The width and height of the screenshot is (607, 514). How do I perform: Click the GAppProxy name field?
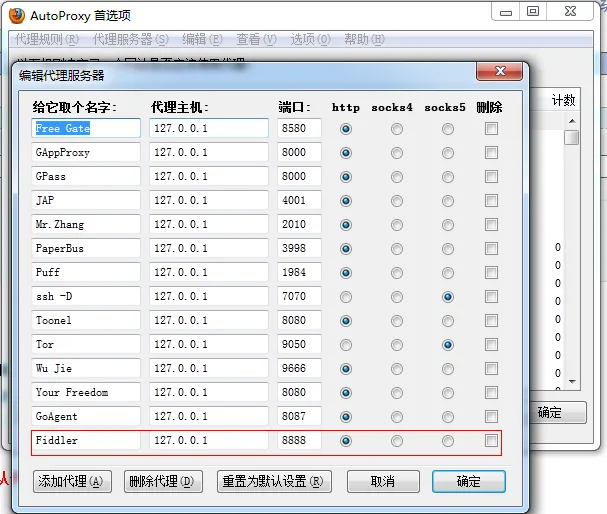click(86, 152)
